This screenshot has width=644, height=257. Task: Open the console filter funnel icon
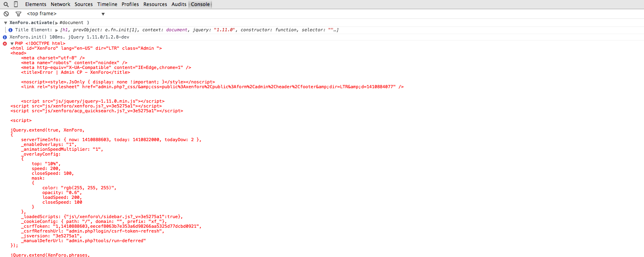pyautogui.click(x=18, y=14)
